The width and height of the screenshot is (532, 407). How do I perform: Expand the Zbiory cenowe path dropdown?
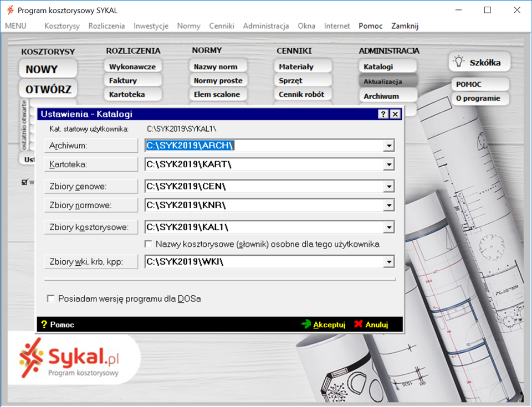click(x=389, y=186)
